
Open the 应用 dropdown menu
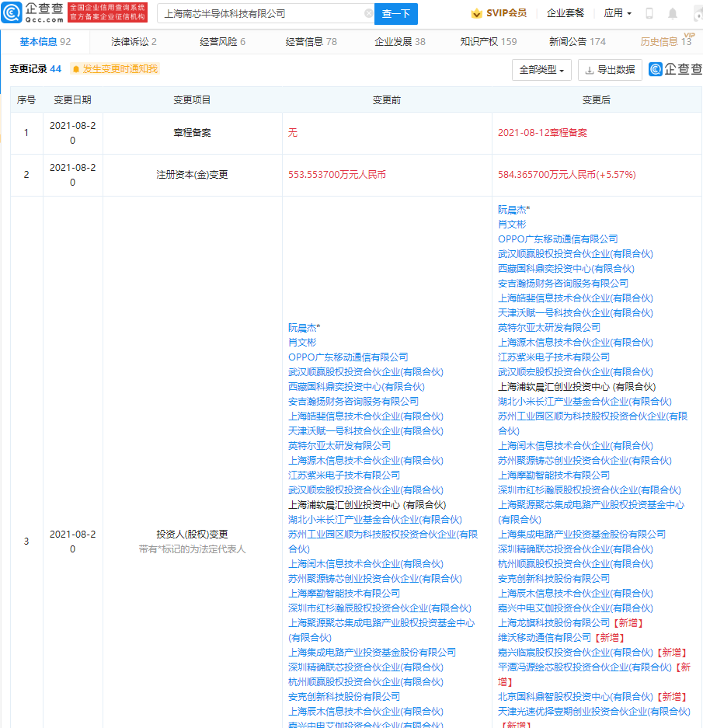pyautogui.click(x=618, y=13)
